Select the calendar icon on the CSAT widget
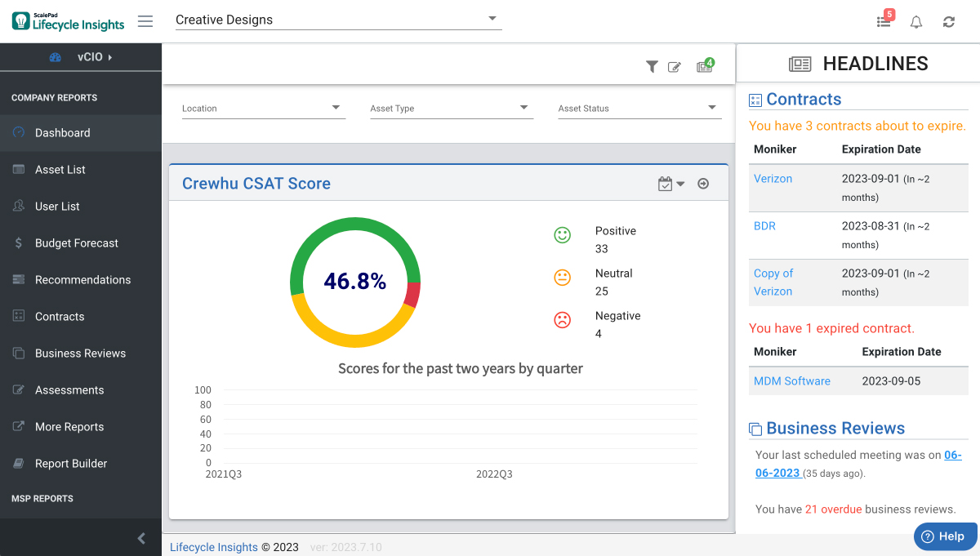 (664, 184)
